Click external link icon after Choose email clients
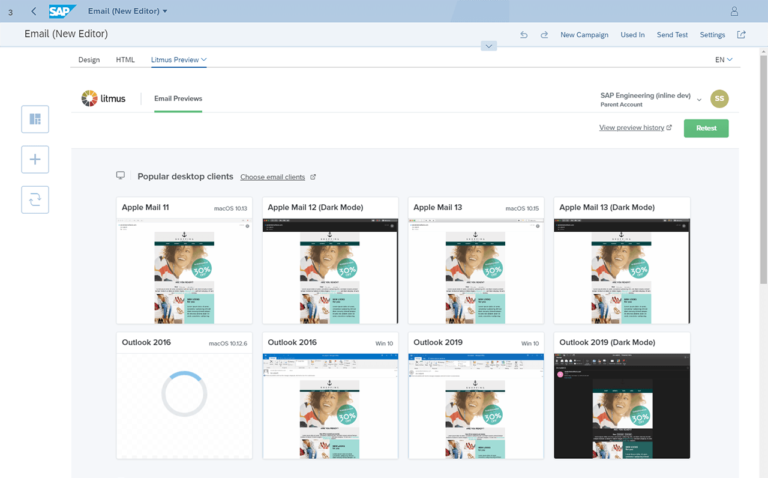 [x=313, y=177]
